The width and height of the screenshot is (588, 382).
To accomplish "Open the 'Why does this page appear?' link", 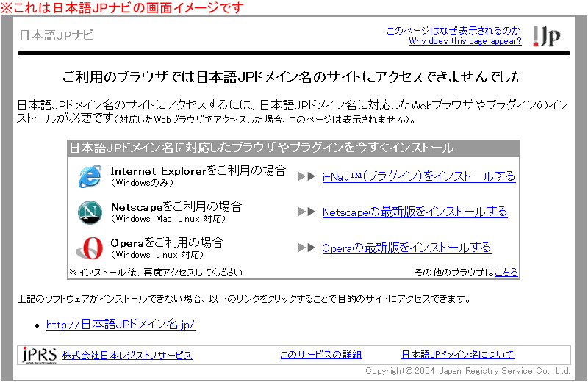I will pyautogui.click(x=465, y=41).
